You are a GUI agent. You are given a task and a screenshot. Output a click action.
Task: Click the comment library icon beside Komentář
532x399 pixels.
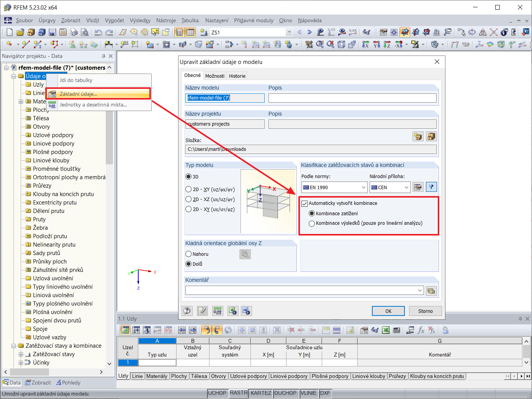(431, 291)
